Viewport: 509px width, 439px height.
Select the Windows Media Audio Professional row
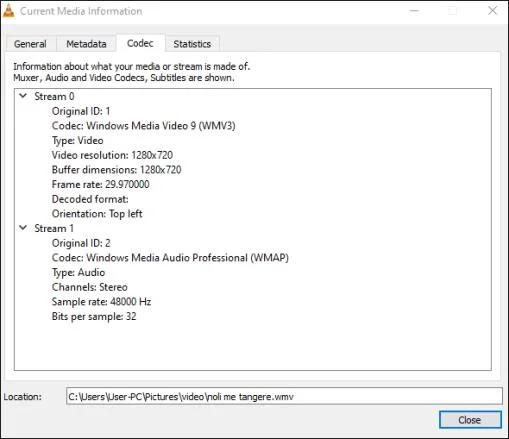(x=170, y=258)
